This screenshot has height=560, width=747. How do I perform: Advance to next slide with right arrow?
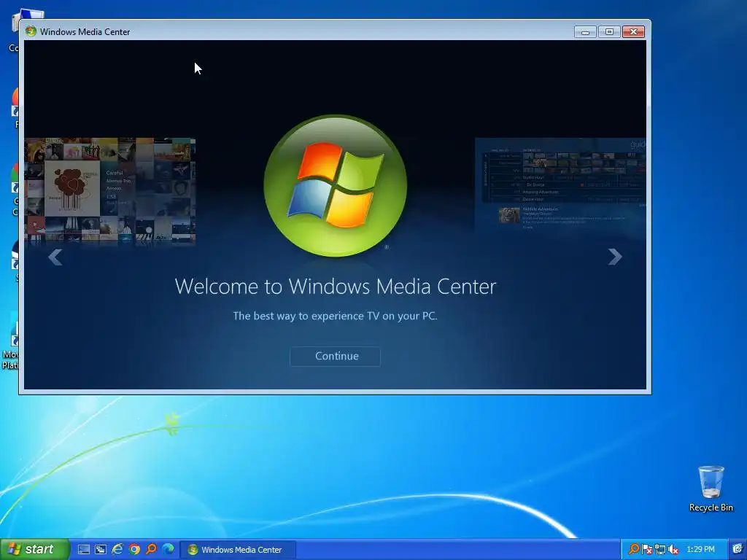(615, 257)
